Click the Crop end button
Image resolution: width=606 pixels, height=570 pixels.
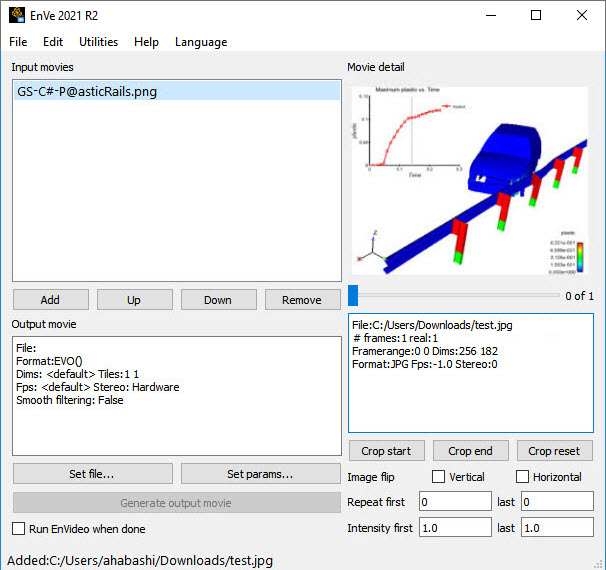pyautogui.click(x=470, y=451)
